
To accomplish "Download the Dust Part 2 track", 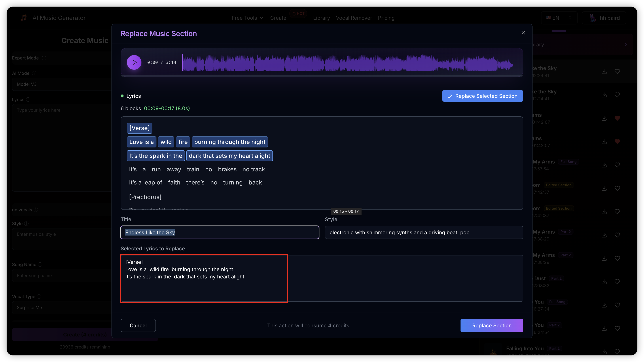I will pyautogui.click(x=604, y=282).
